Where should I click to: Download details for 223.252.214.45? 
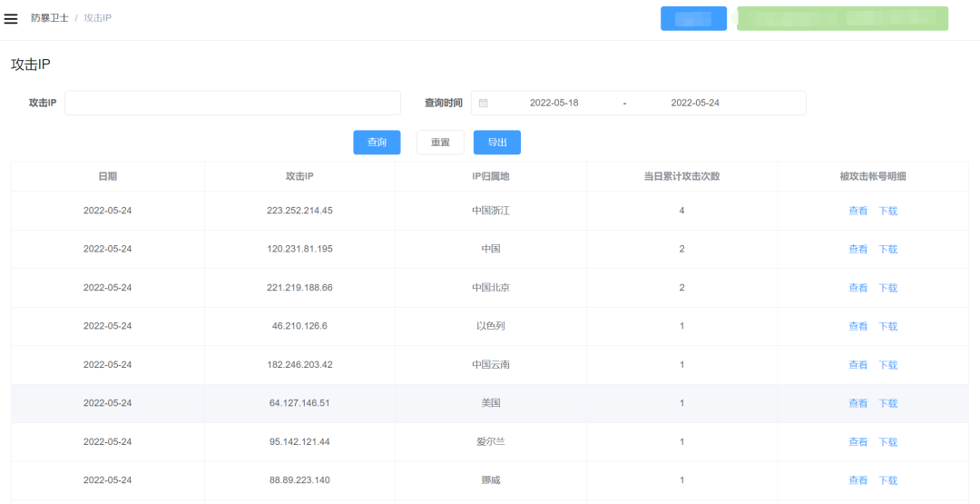pos(888,211)
